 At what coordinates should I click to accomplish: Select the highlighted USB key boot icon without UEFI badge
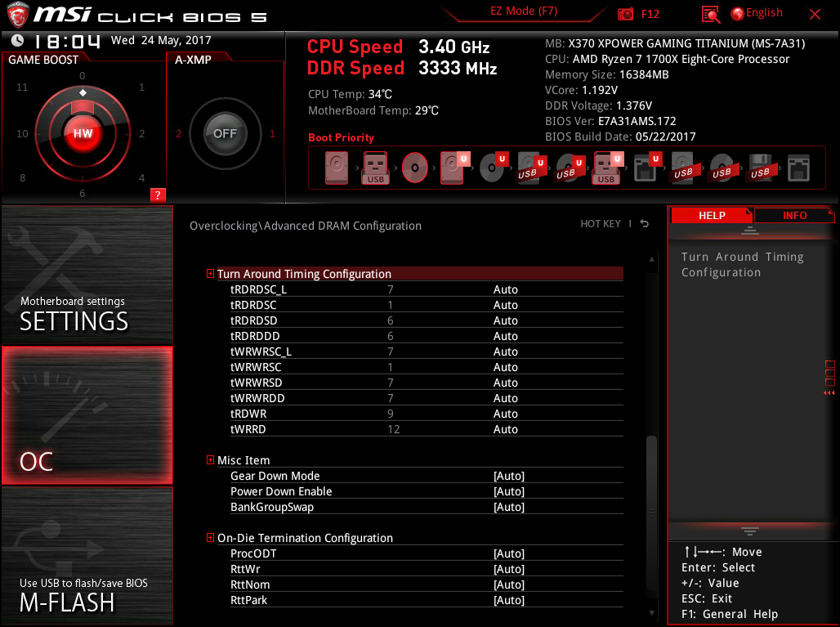(375, 168)
